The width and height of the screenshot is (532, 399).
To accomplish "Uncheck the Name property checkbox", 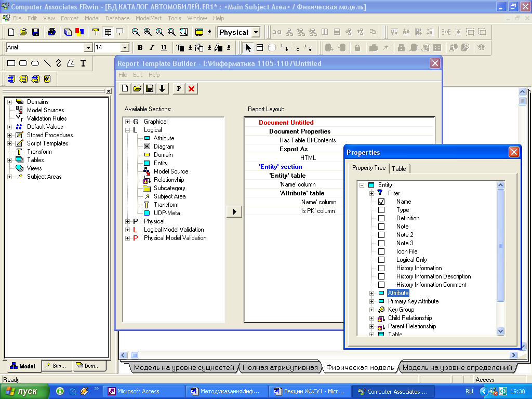I will pos(381,202).
